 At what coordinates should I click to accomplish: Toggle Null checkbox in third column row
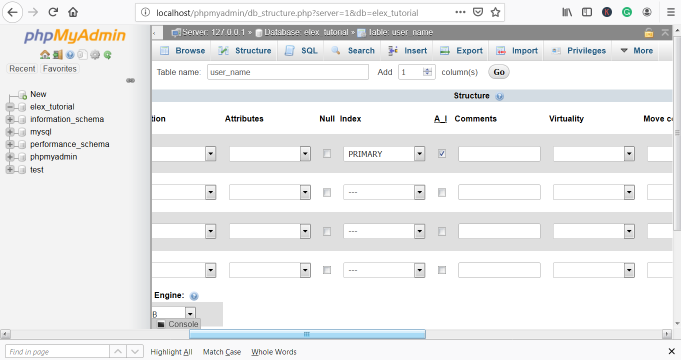click(x=327, y=231)
